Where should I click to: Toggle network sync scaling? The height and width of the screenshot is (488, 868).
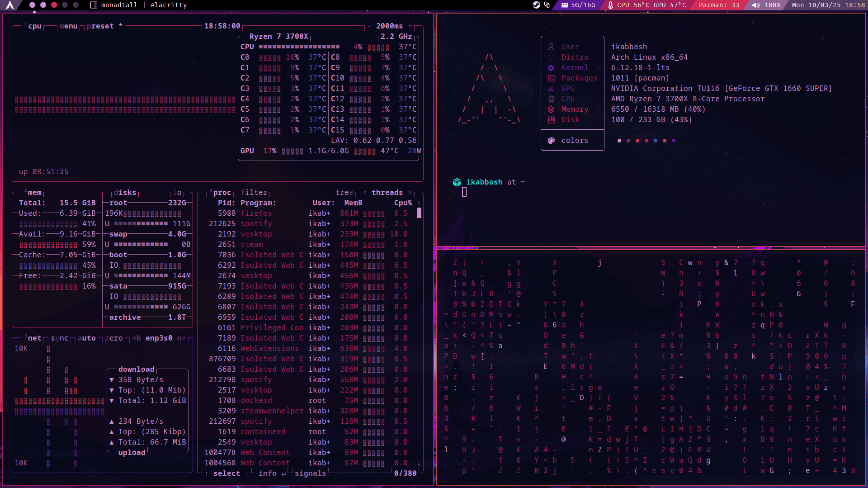point(59,338)
